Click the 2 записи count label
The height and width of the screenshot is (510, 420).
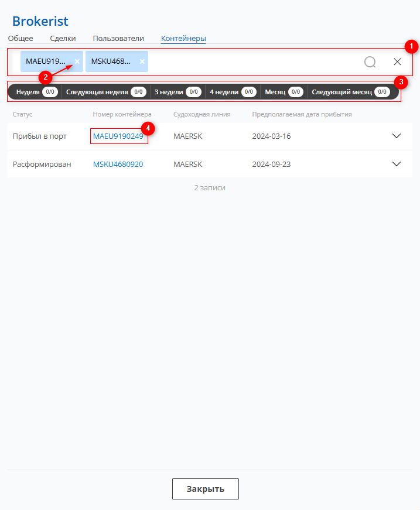coord(210,188)
